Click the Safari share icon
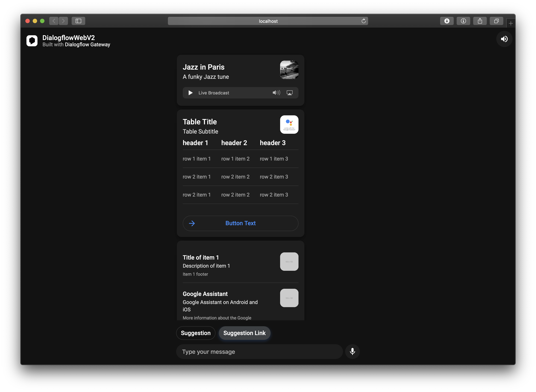Screen dimensions: 536x392 [x=480, y=21]
